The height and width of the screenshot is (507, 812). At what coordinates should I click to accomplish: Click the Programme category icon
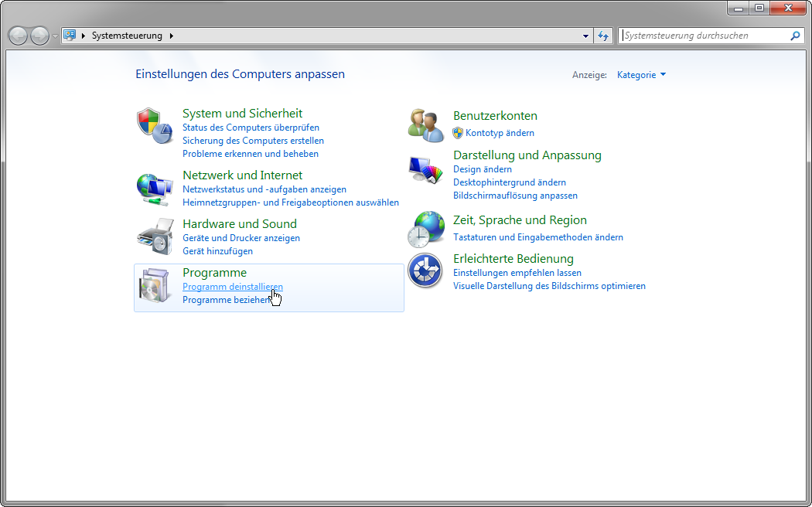pyautogui.click(x=154, y=287)
